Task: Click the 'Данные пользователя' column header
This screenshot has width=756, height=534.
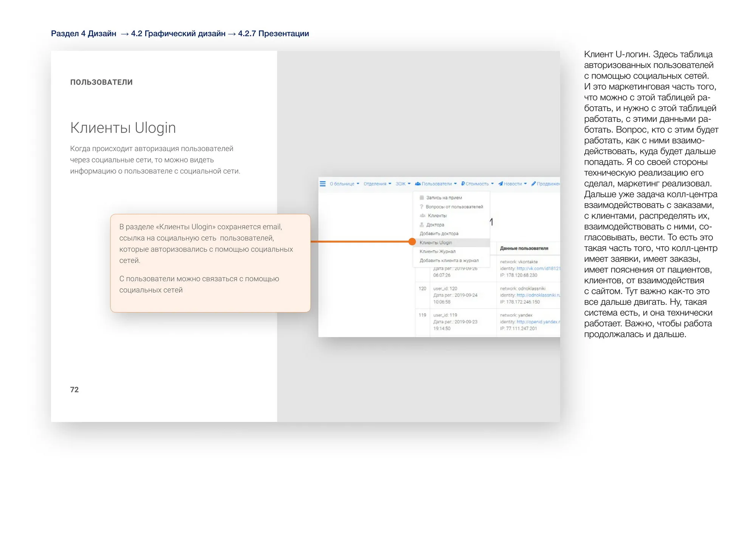Action: coord(524,248)
